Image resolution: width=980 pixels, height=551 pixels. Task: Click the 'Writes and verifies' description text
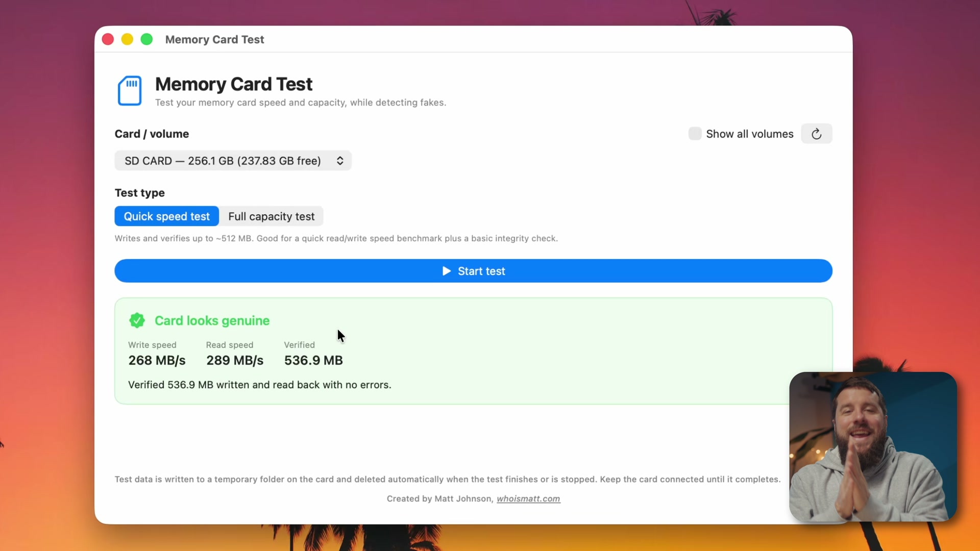[x=336, y=238]
